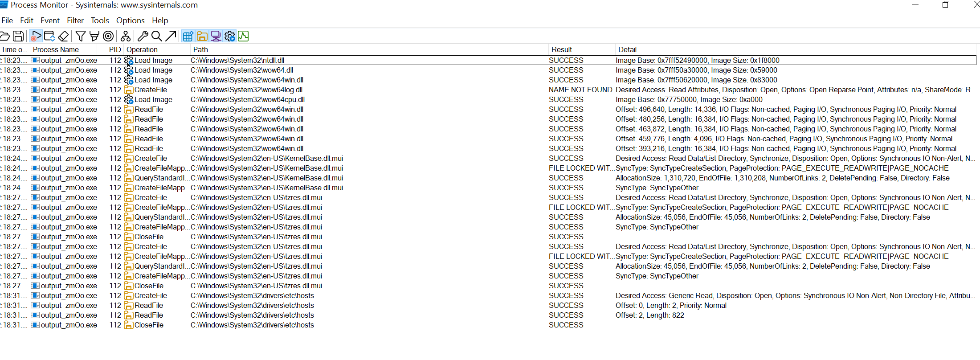This screenshot has height=360, width=980.
Task: Open Highlight settings with the highlighter icon
Action: tap(94, 36)
